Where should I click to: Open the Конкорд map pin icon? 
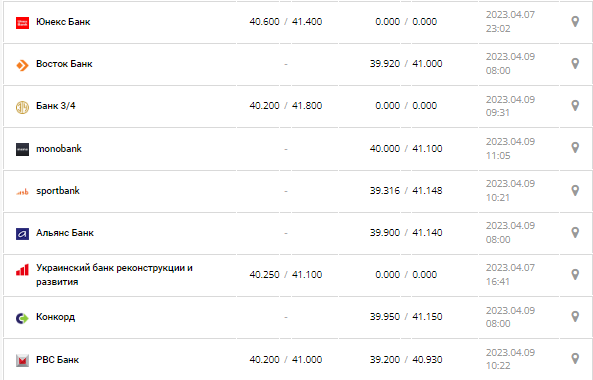[575, 316]
